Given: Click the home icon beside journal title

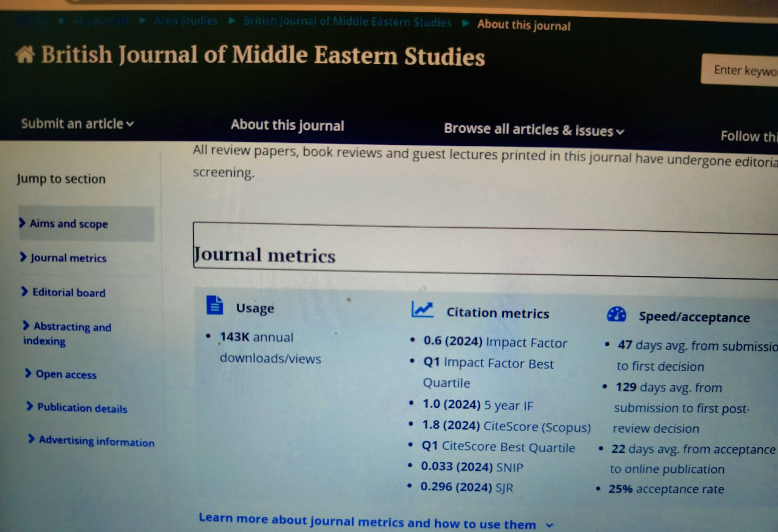Looking at the screenshot, I should pos(25,54).
